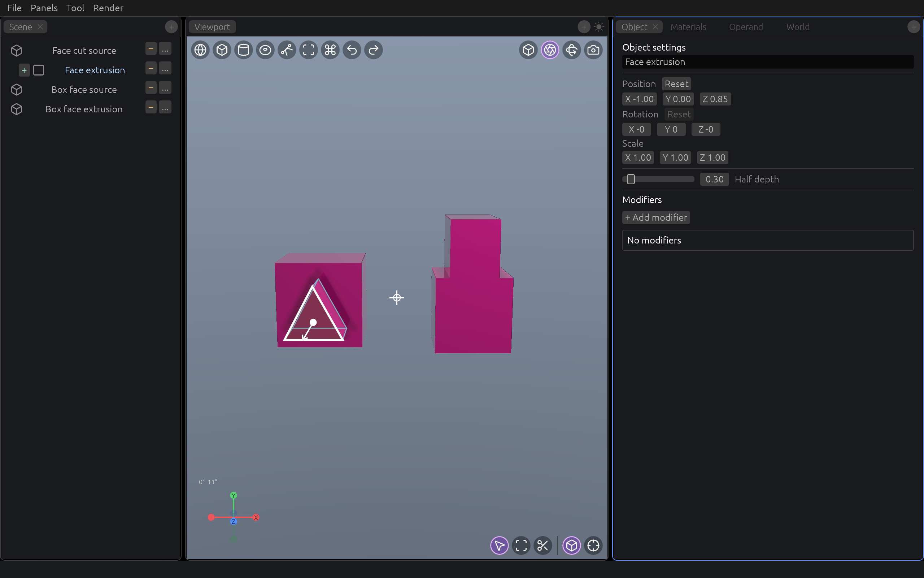
Task: Toggle the bottom purple cube mode
Action: [x=572, y=545]
